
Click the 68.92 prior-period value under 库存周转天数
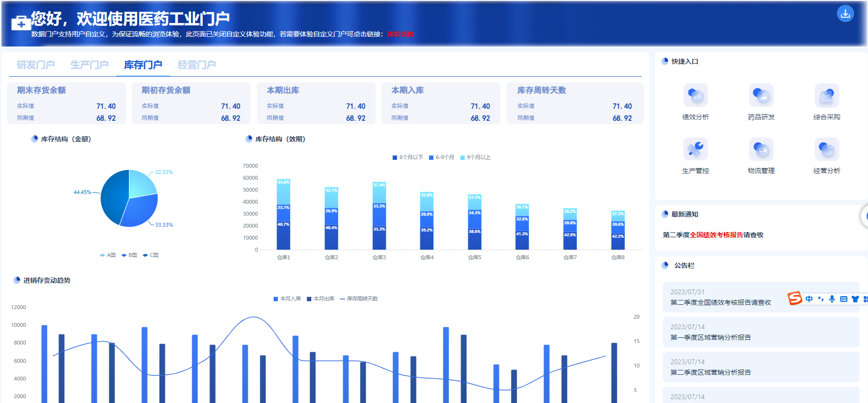[x=622, y=118]
